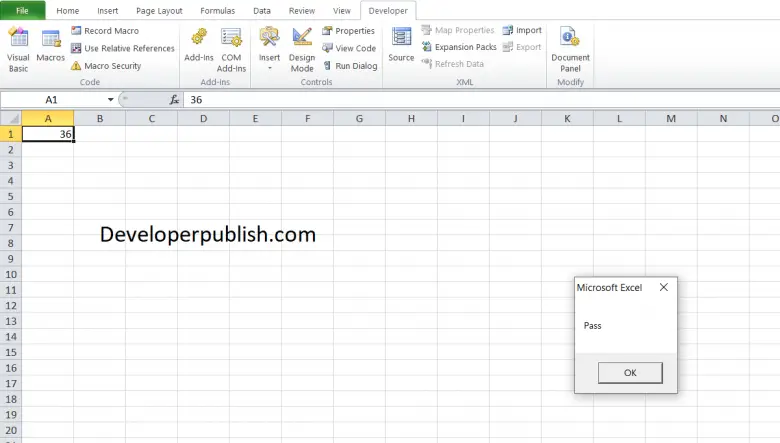Open the Document Panel
Viewport: 780px width, 443px height.
tap(570, 48)
